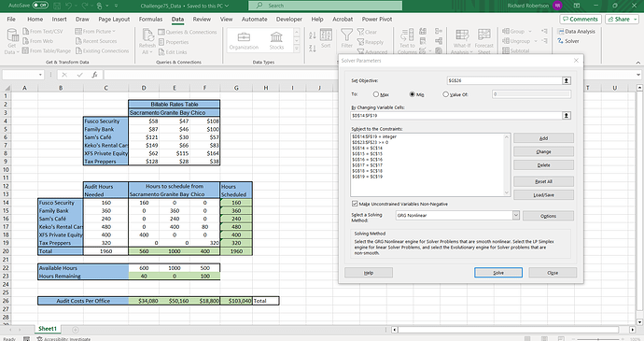Click the total cost cell $103,040
Image resolution: width=644 pixels, height=341 pixels.
(236, 301)
